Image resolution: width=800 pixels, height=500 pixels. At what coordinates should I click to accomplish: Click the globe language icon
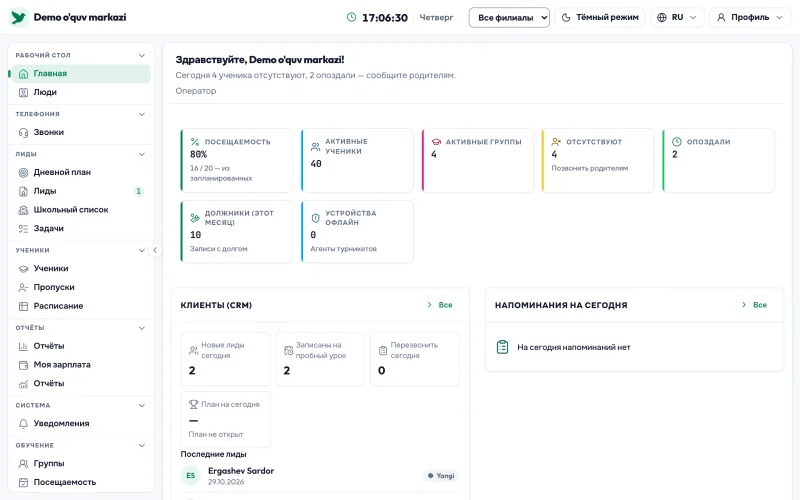662,17
